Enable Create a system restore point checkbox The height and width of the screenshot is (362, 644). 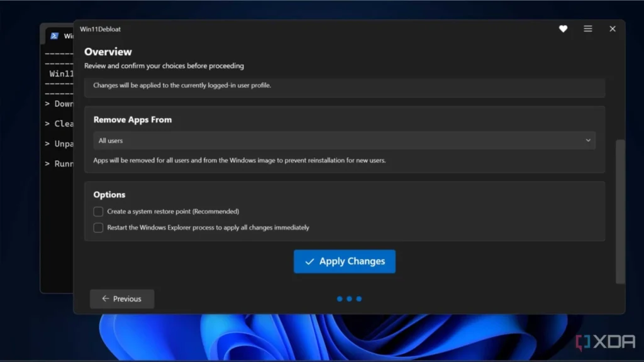click(x=98, y=211)
